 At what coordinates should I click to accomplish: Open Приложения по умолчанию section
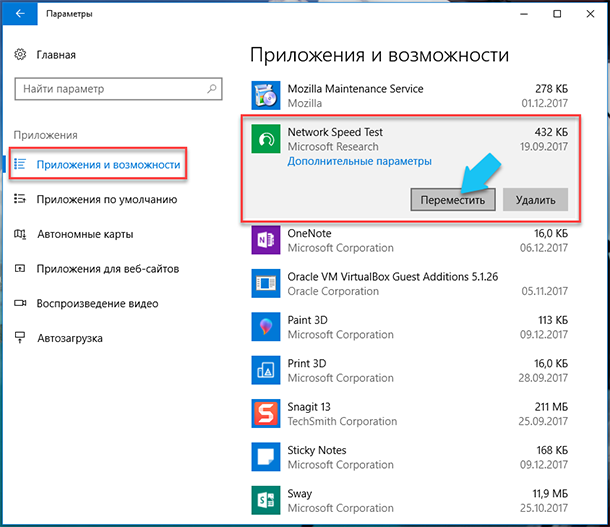107,199
